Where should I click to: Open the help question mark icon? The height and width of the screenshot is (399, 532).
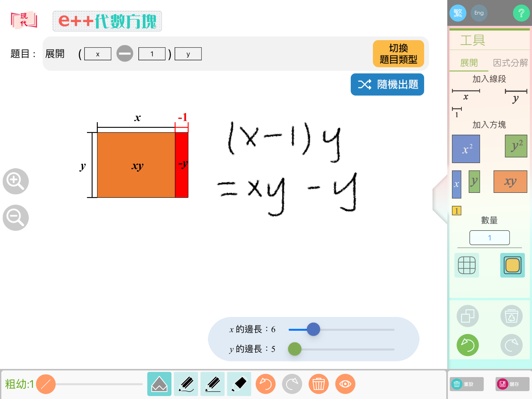521,13
